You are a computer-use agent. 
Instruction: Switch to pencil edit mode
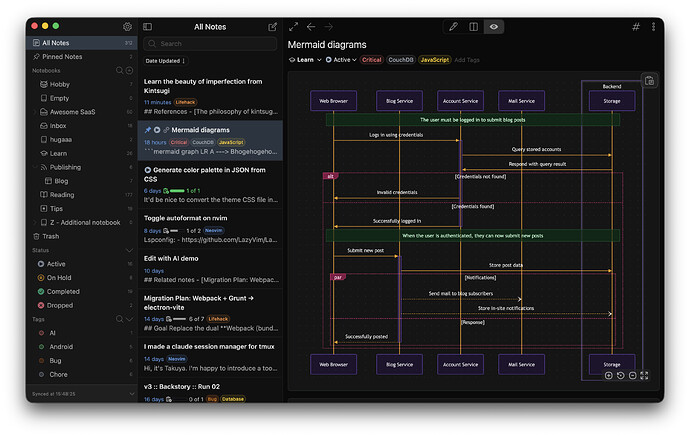[x=453, y=27]
